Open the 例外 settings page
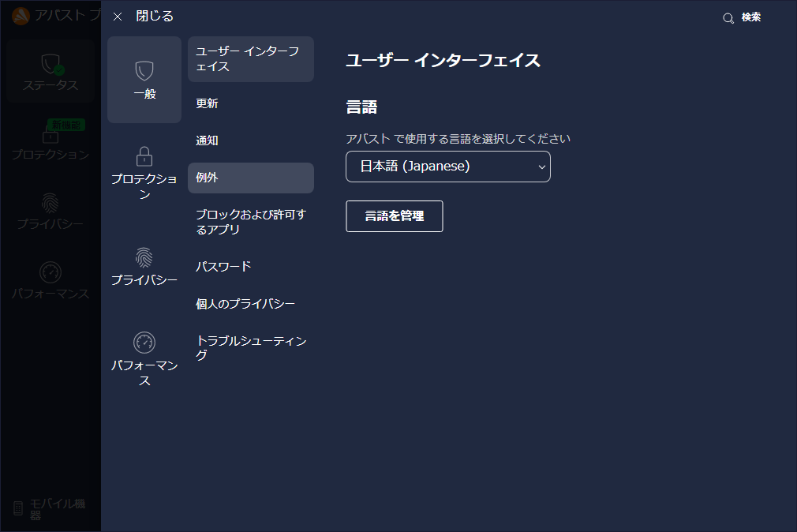Screen dimensions: 797x532 point(251,178)
